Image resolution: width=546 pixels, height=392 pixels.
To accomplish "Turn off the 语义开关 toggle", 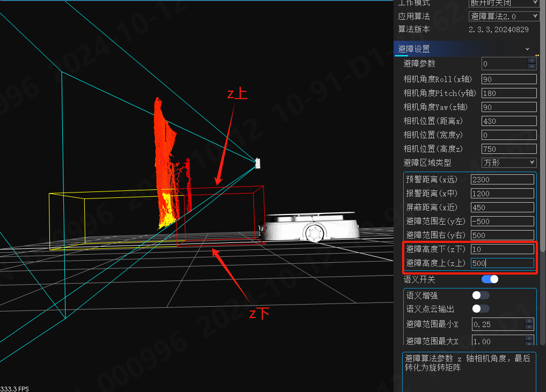I will tap(490, 279).
